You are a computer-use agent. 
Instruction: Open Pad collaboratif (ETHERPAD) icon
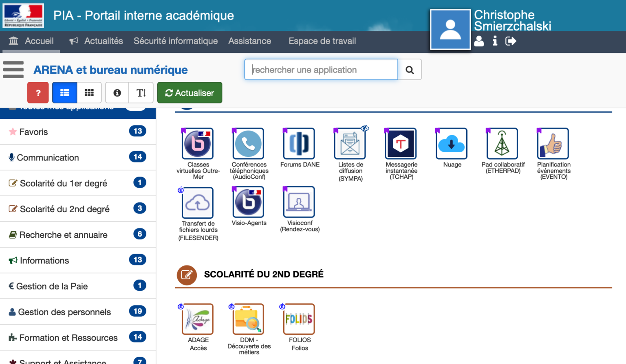(502, 144)
